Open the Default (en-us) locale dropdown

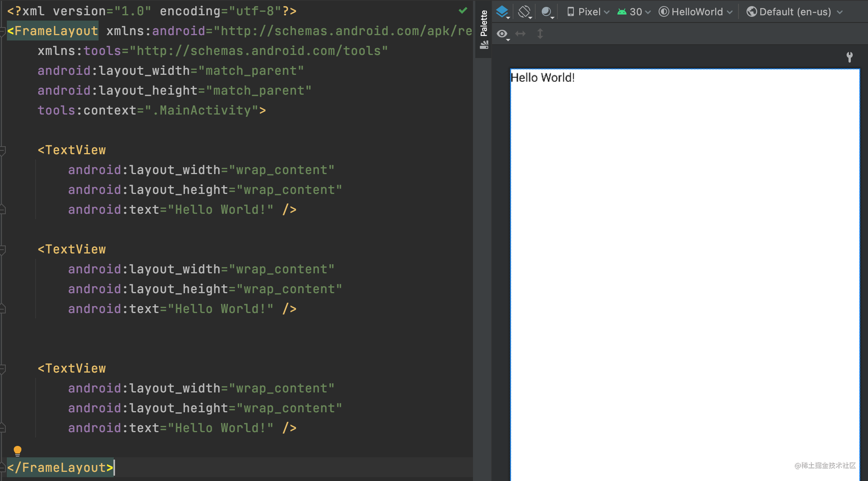point(795,12)
